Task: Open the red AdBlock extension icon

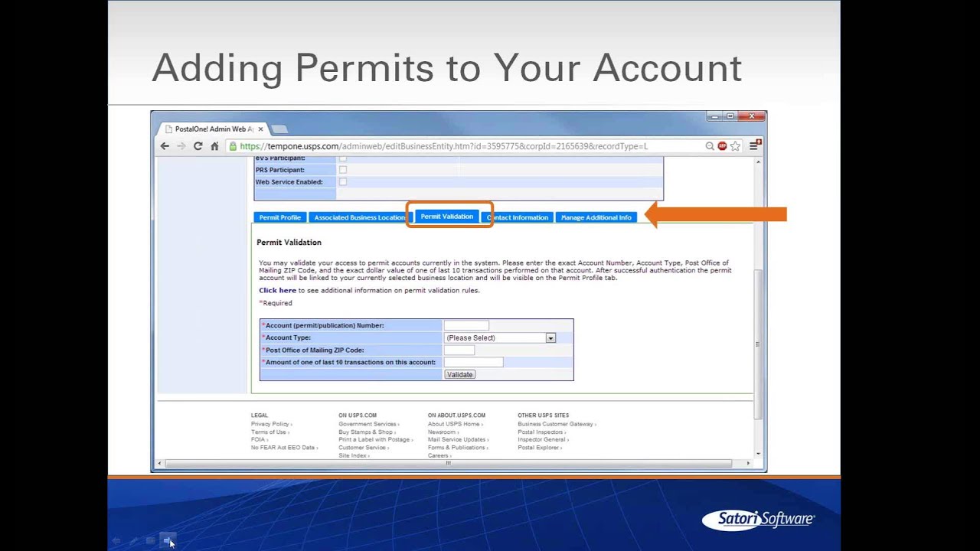Action: pos(722,146)
